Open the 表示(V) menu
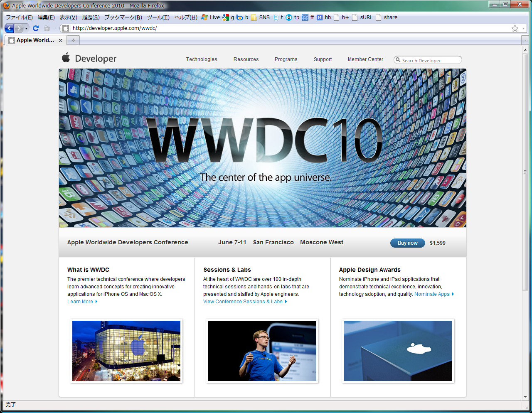Screen dimensions: 532x413 (68, 17)
